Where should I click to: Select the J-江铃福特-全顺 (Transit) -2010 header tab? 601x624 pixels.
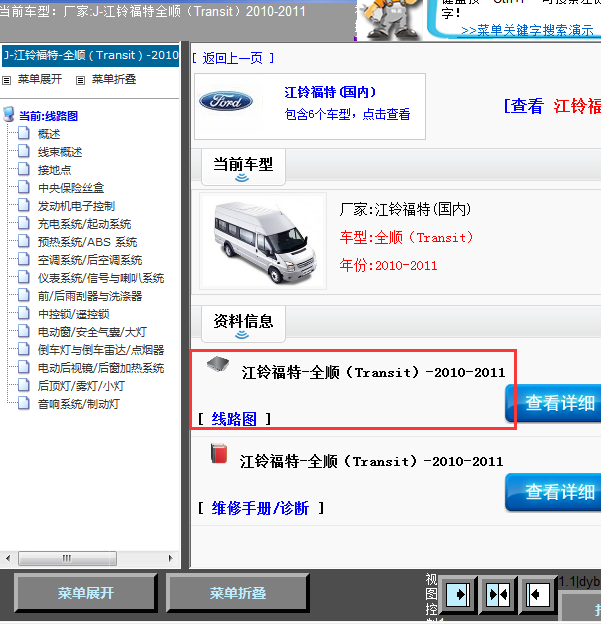tap(90, 55)
